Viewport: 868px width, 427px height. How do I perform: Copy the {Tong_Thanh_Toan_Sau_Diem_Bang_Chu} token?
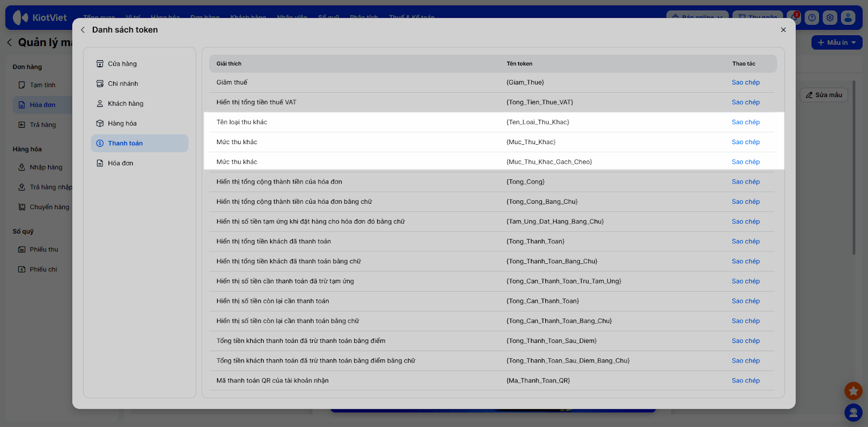(x=745, y=361)
